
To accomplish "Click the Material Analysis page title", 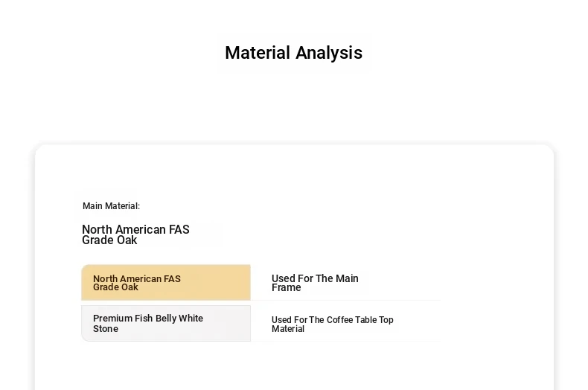I will 293,53.
